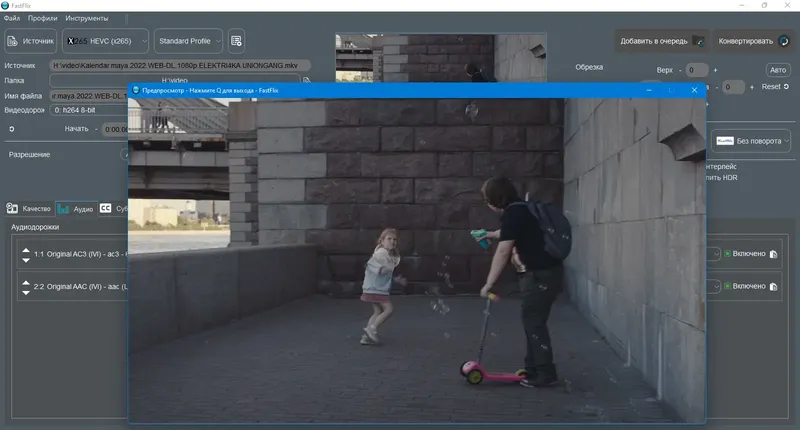Click the FastFlix app icon in main title bar
The height and width of the screenshot is (430, 800).
5,5
